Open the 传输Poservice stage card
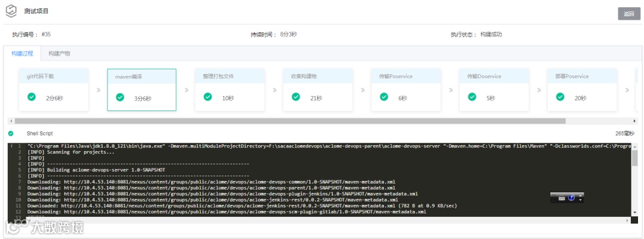This screenshot has height=239, width=644. pyautogui.click(x=406, y=90)
